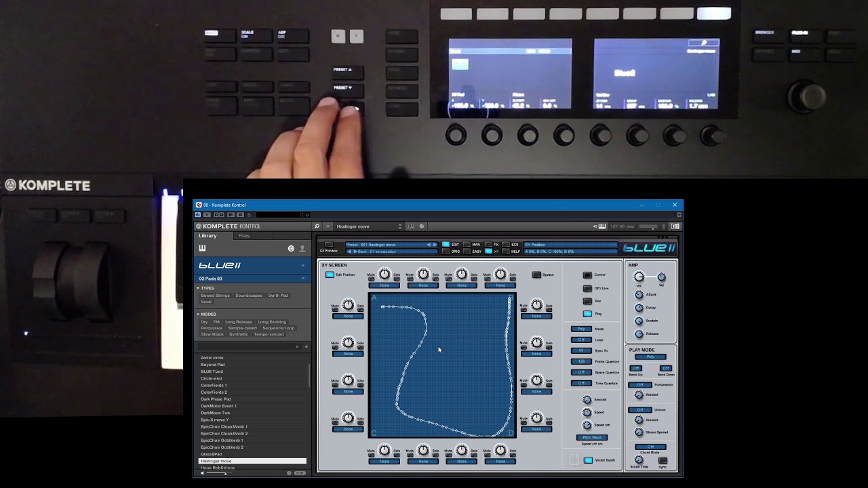
Task: Click the EDIT button below preset list
Action: [300, 473]
